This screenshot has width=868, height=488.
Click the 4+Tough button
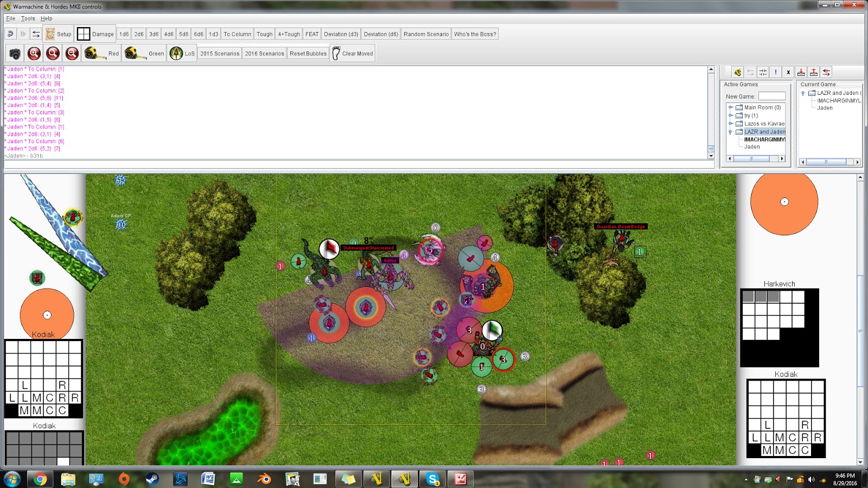pos(289,34)
